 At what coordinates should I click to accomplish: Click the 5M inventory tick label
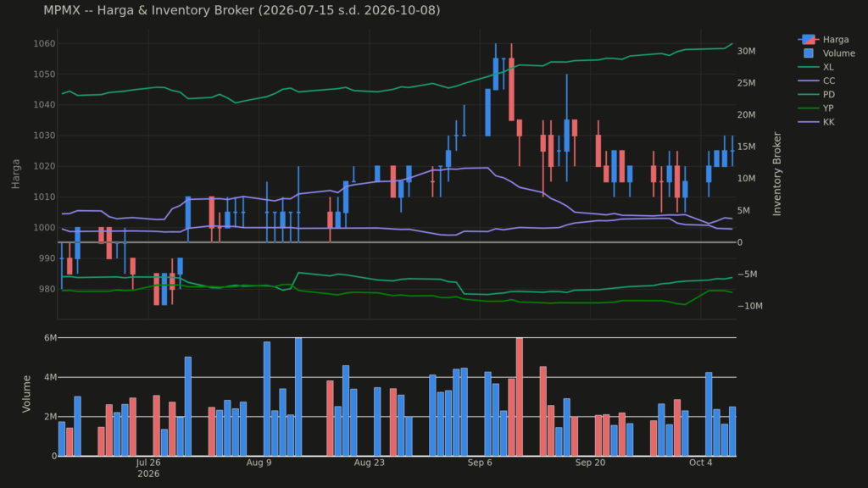pos(744,210)
